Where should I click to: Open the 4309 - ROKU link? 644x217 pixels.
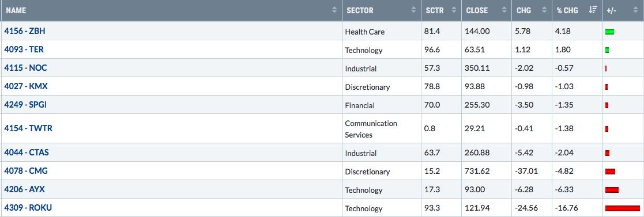pyautogui.click(x=28, y=208)
